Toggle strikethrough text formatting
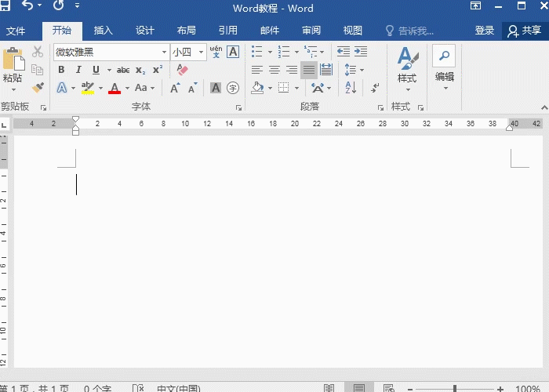The width and height of the screenshot is (549, 392). point(123,70)
